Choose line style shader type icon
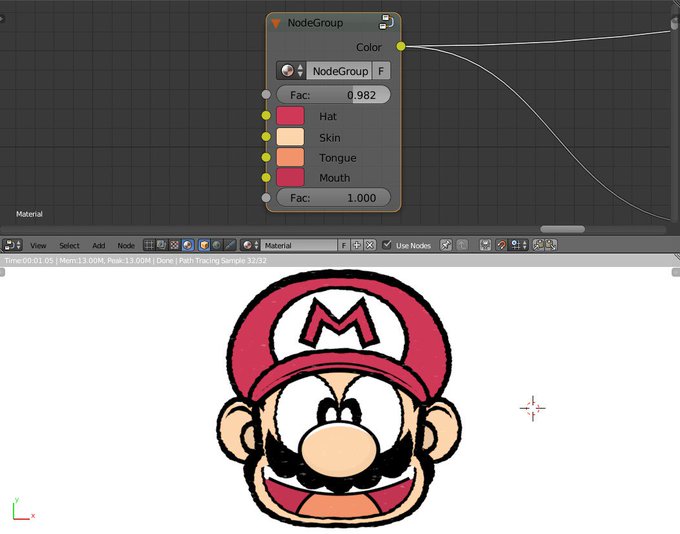680x534 pixels. pos(229,245)
